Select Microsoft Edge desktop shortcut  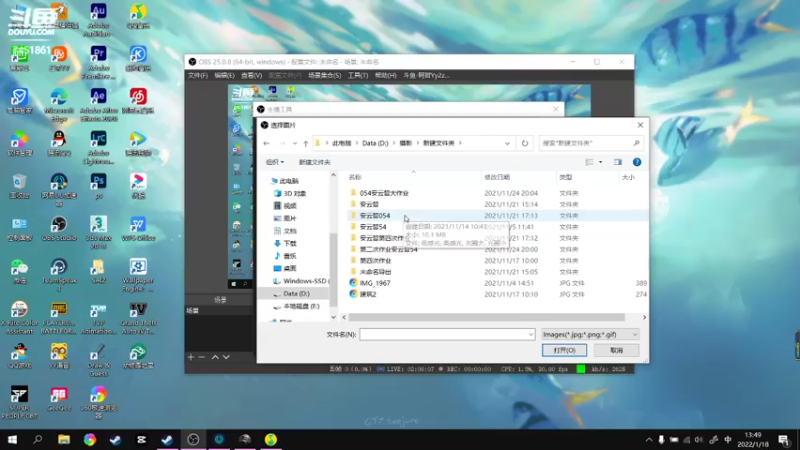59,105
